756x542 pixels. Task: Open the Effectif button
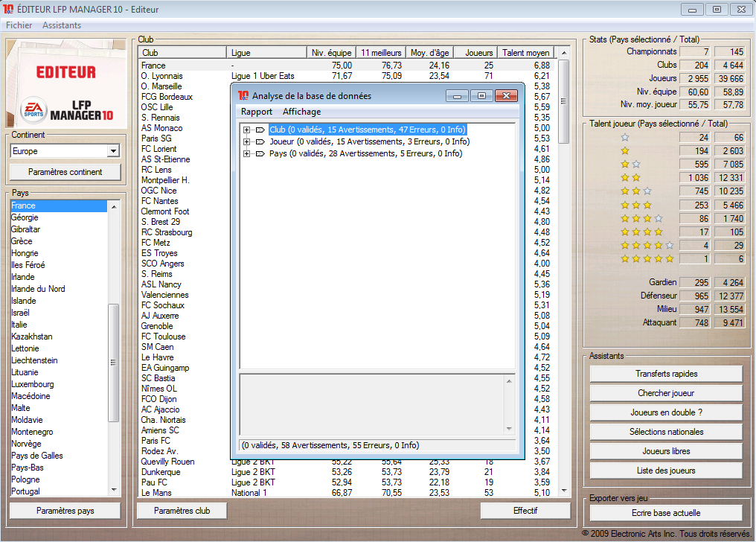pyautogui.click(x=525, y=511)
